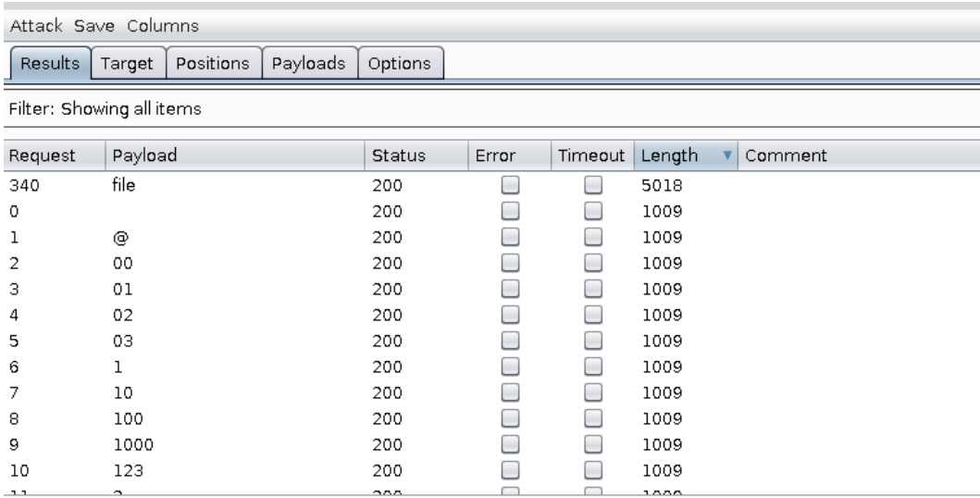This screenshot has width=980, height=498.
Task: Toggle Error checkbox for payload 123
Action: coord(510,470)
